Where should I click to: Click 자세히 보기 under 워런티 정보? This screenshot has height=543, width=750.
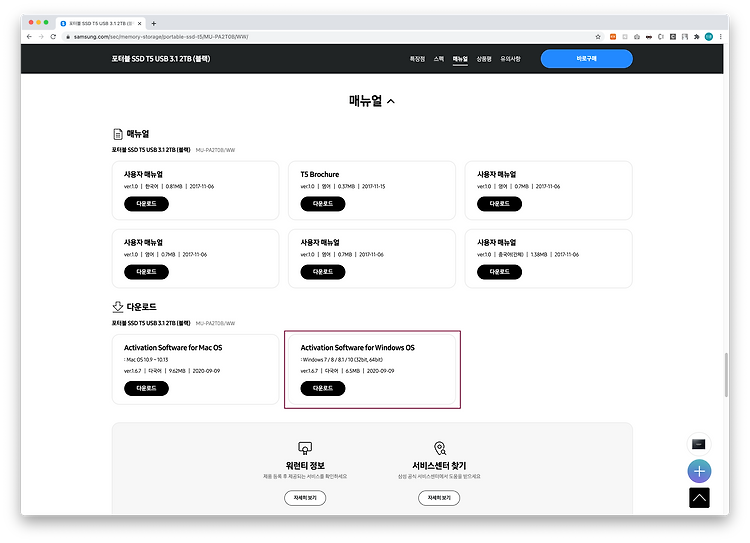point(305,498)
